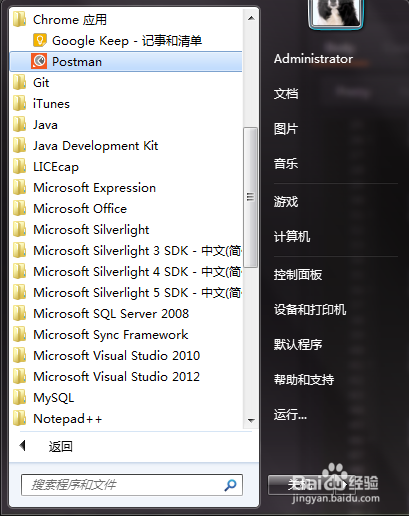Click the 搜索程序和文件 search box
The height and width of the screenshot is (516, 409).
[132, 485]
